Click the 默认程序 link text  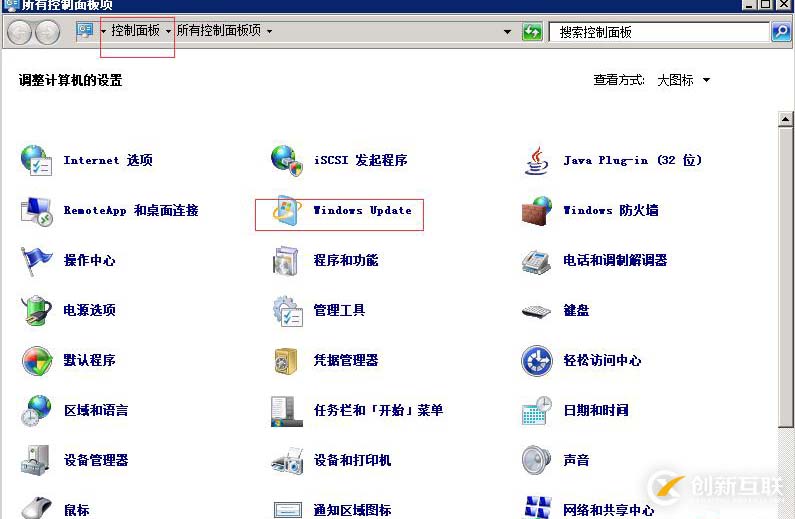89,360
